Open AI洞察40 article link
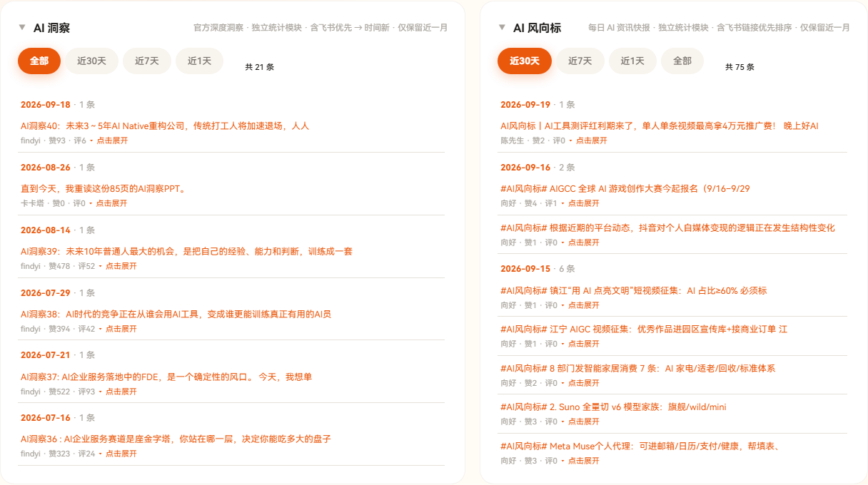Screen dimensions: 868x485 tap(165, 126)
